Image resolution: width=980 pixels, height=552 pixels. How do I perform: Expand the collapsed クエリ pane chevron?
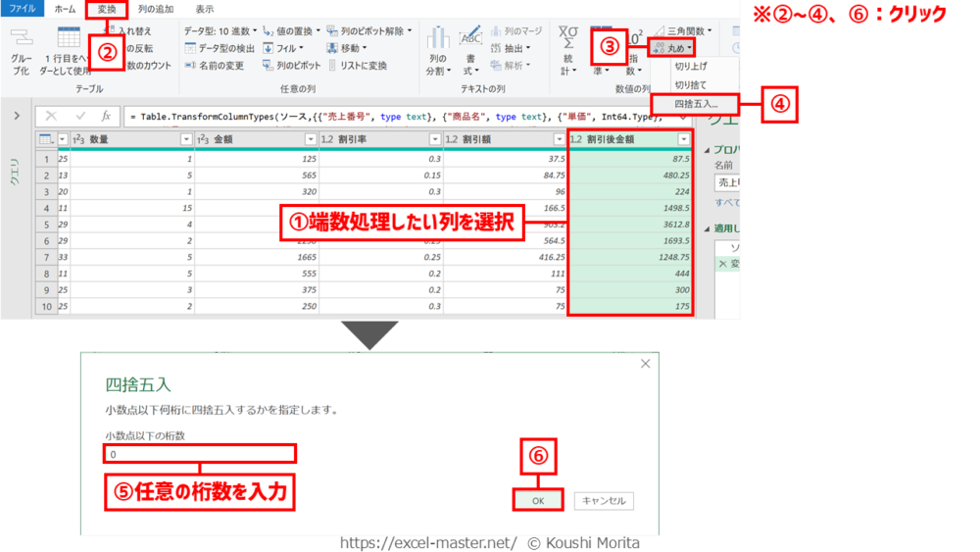coord(17,116)
